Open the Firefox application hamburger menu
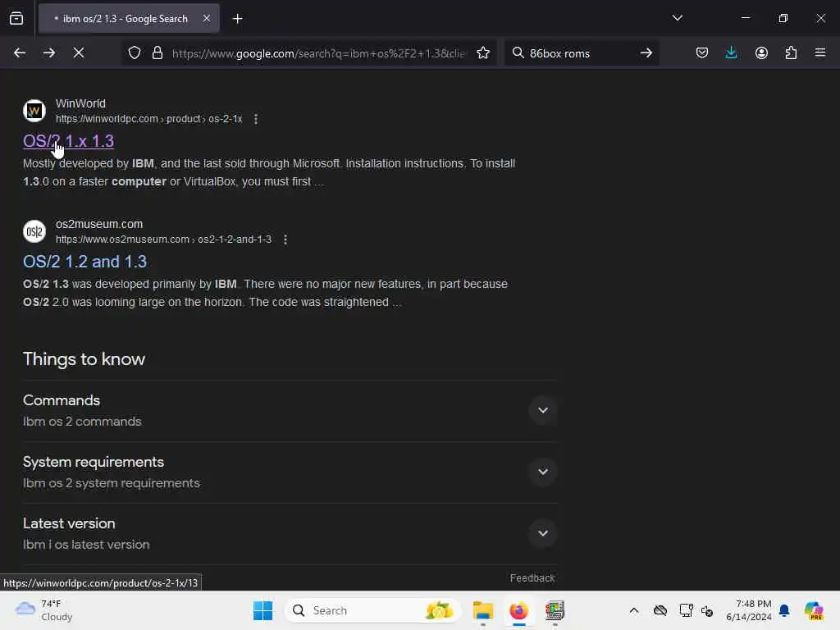Viewport: 840px width, 630px height. (820, 52)
